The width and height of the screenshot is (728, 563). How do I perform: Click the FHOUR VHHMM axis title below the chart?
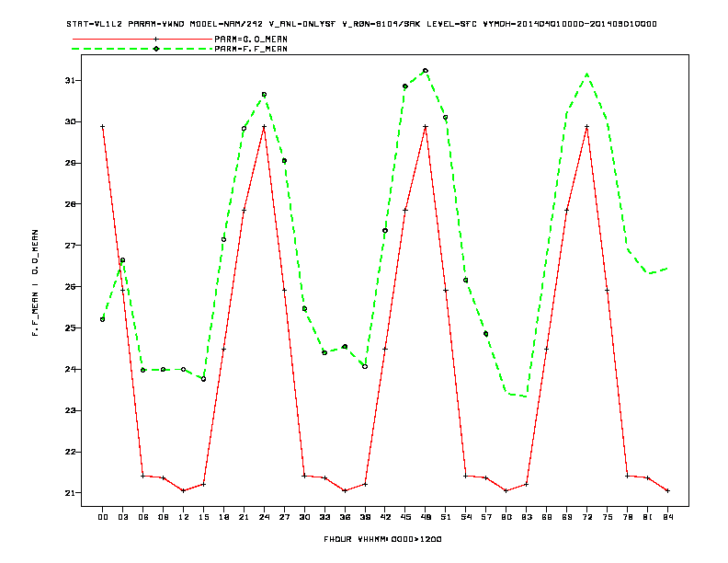(382, 539)
